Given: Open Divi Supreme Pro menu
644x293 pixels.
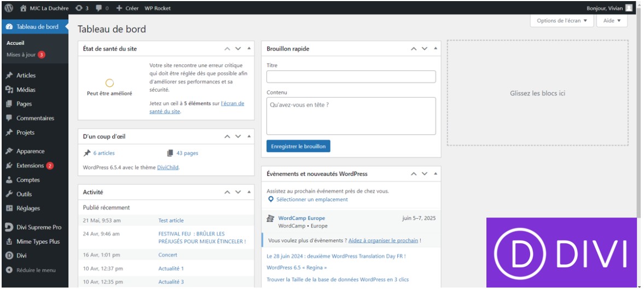Looking at the screenshot, I should pos(38,227).
